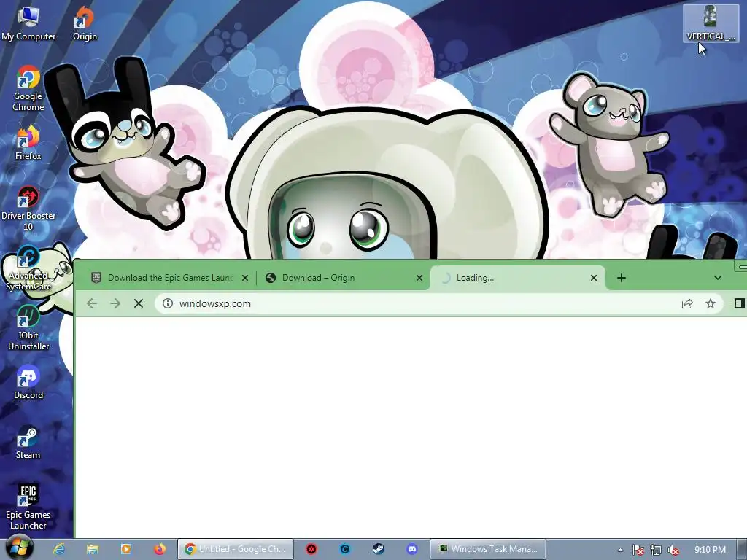Open the Chrome side panel
The height and width of the screenshot is (560, 747).
point(740,303)
